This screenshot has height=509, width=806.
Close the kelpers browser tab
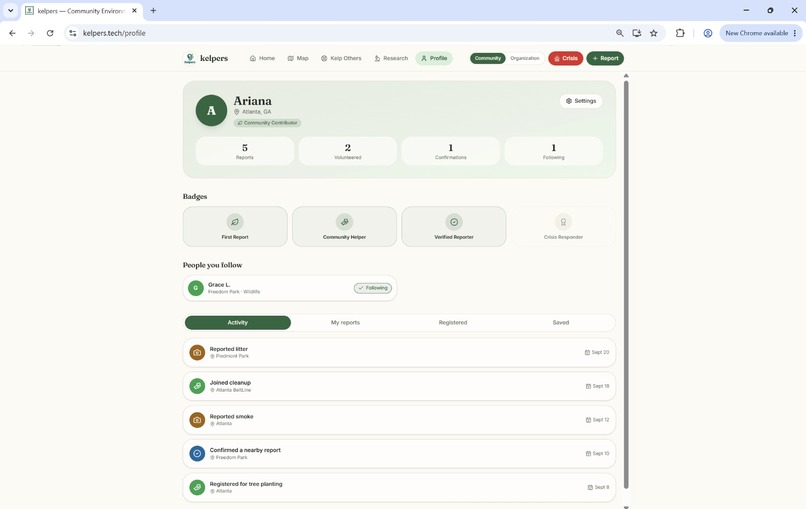pos(135,10)
